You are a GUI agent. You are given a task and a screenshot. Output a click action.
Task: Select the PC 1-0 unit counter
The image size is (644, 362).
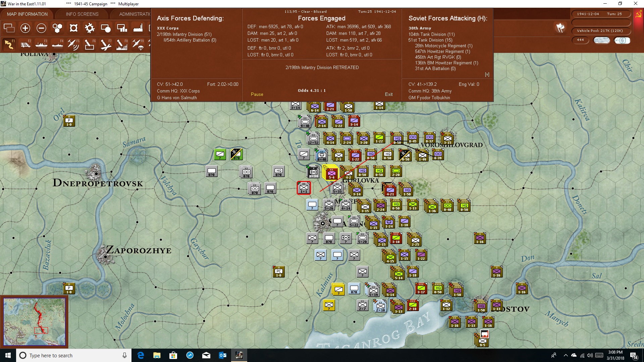click(279, 272)
